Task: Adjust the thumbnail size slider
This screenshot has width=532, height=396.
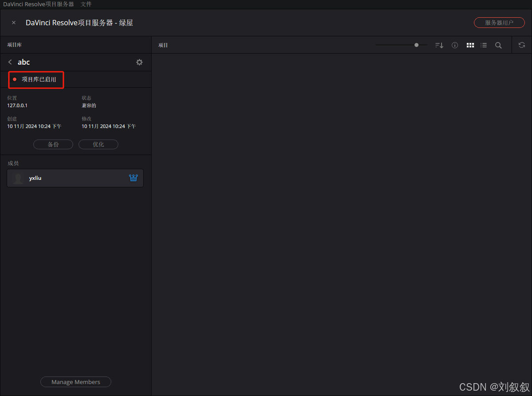Action: pos(416,45)
